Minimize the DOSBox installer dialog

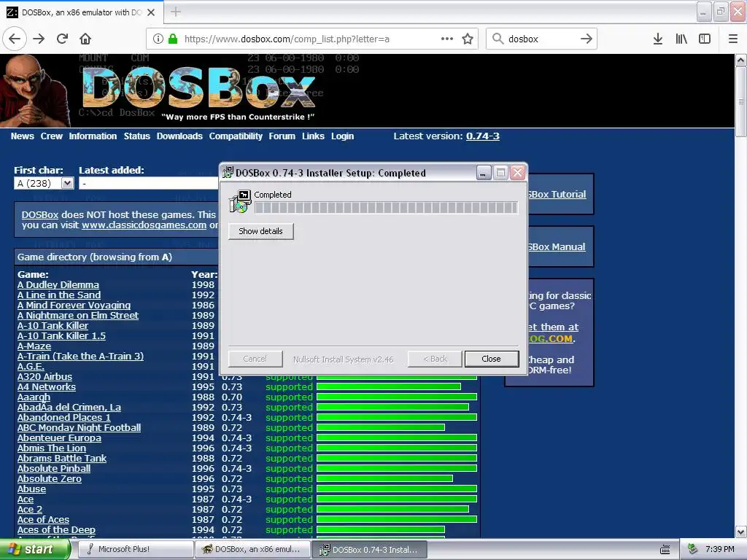tap(483, 172)
